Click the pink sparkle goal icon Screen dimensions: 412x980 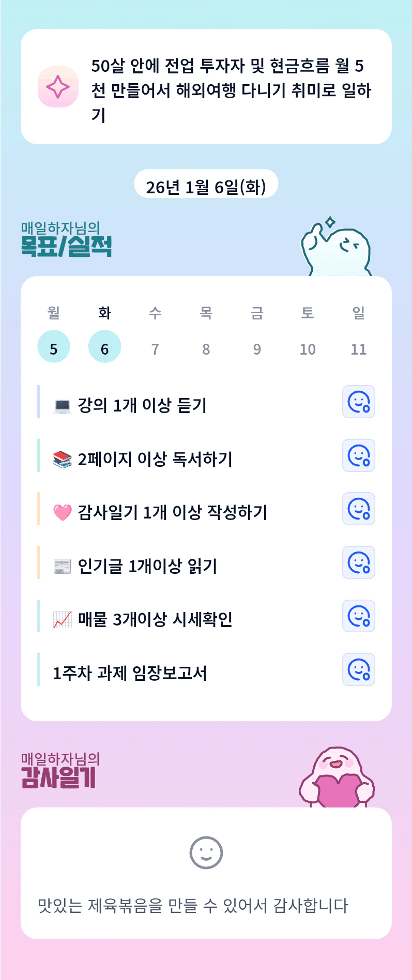click(58, 87)
